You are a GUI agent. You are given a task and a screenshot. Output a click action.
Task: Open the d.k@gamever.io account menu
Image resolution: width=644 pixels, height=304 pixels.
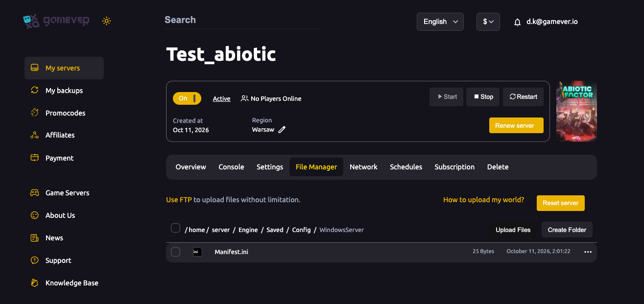[552, 22]
